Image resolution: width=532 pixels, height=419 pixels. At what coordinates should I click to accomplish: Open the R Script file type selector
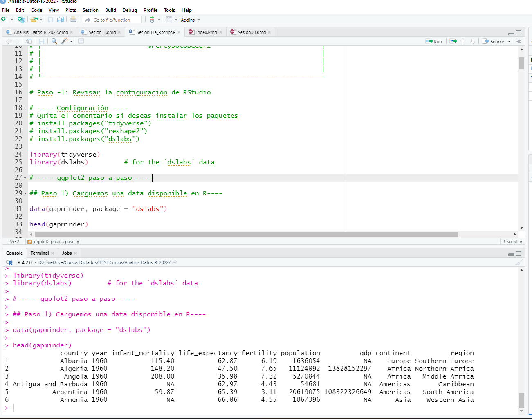click(512, 242)
